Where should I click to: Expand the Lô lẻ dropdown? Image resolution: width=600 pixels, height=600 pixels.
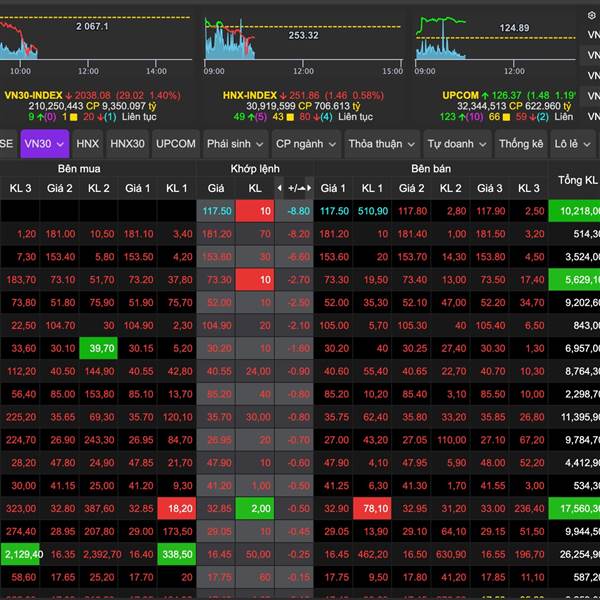click(x=572, y=144)
